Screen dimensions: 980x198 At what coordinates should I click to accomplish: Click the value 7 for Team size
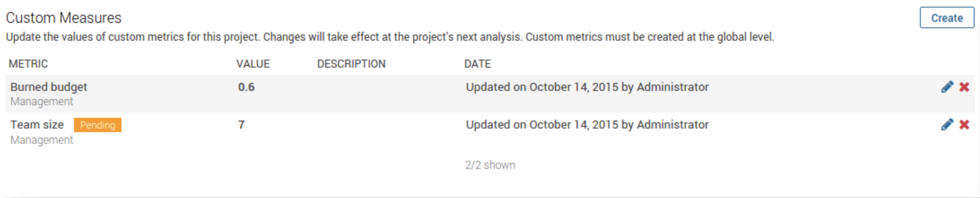pos(241,125)
